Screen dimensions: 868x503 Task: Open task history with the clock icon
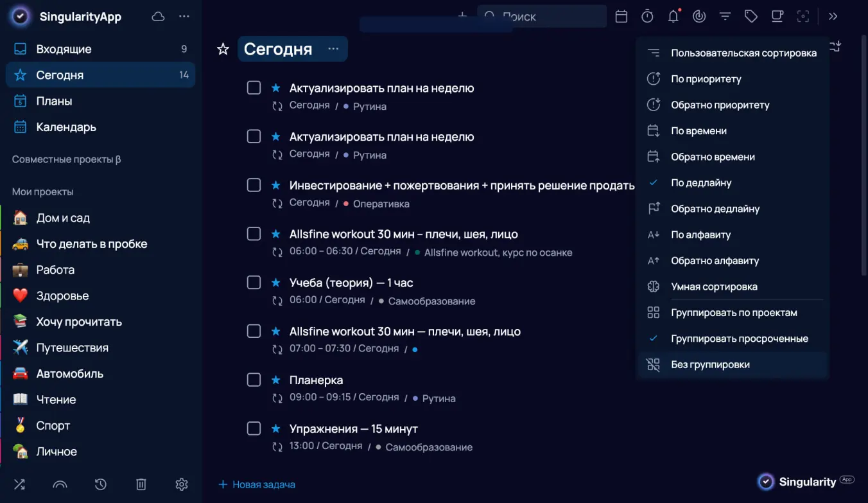pyautogui.click(x=100, y=484)
